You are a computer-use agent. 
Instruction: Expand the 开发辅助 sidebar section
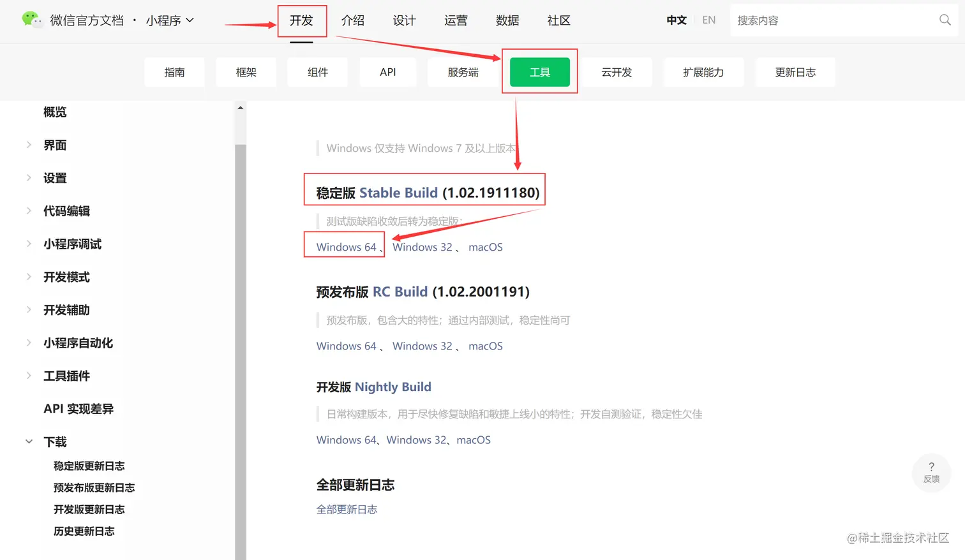29,309
